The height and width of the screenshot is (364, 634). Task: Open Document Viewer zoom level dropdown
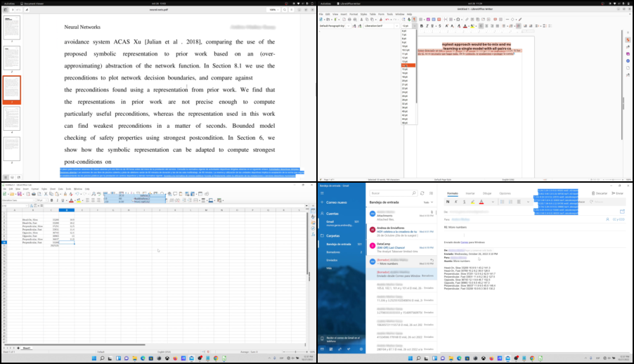tap(275, 10)
